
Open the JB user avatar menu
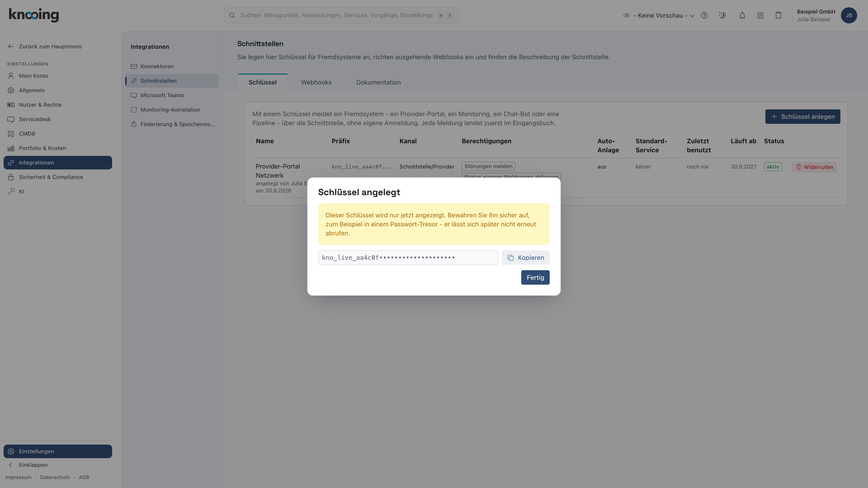849,16
